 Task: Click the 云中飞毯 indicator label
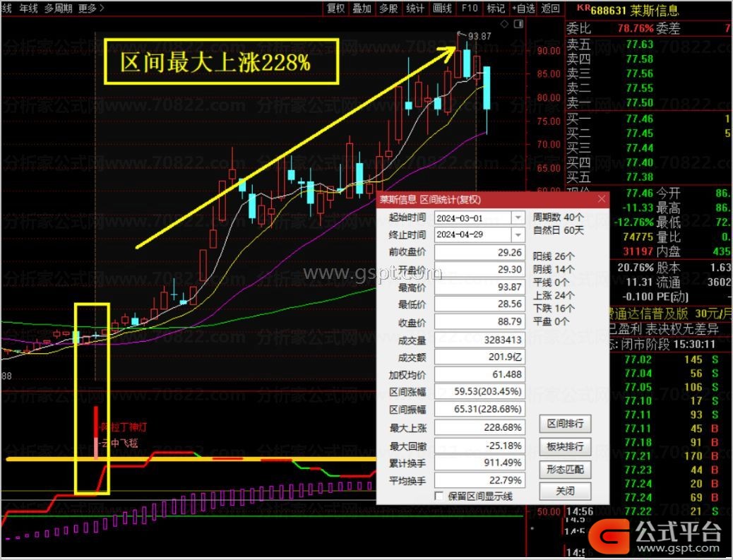pyautogui.click(x=120, y=443)
